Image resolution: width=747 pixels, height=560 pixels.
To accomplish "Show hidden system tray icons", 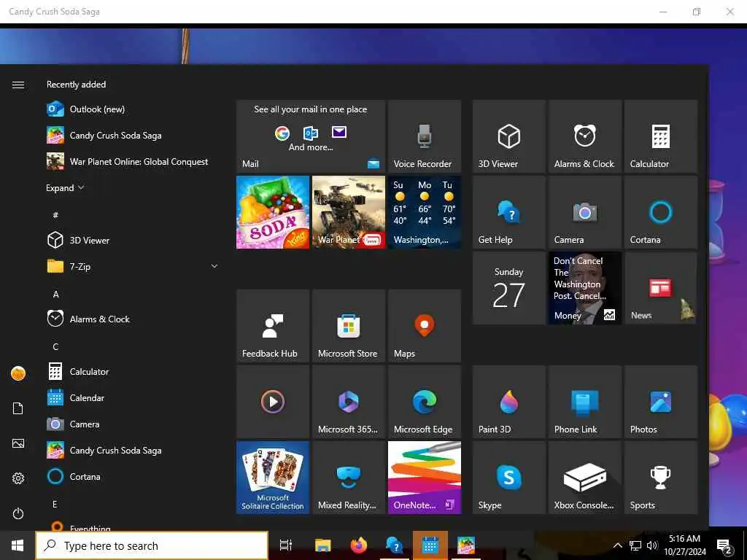I will pyautogui.click(x=617, y=545).
